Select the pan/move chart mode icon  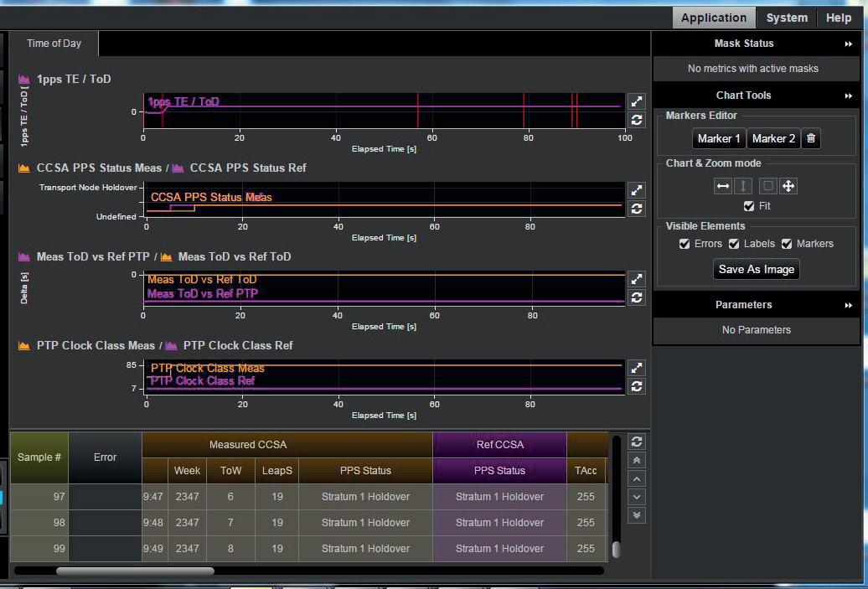(x=788, y=186)
